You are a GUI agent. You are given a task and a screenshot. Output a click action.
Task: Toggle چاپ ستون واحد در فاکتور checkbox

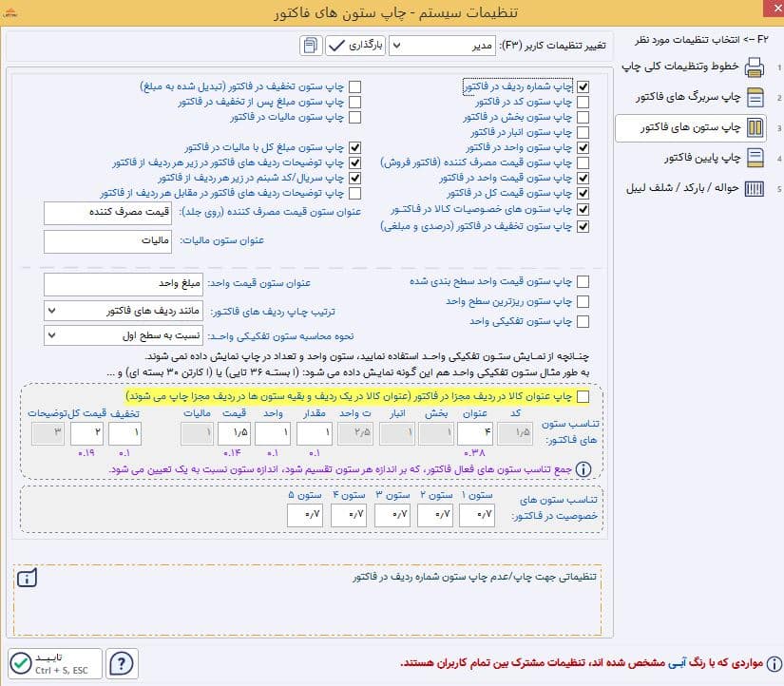click(583, 147)
